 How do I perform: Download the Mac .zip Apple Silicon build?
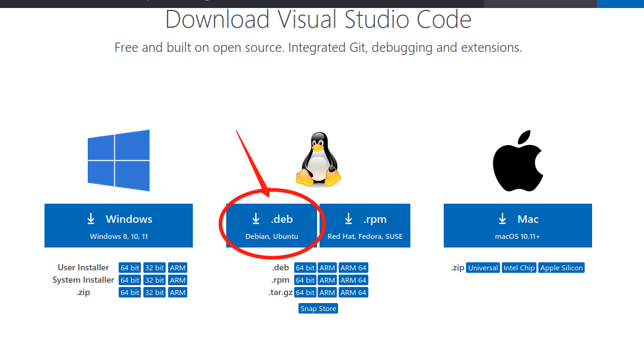click(x=561, y=268)
